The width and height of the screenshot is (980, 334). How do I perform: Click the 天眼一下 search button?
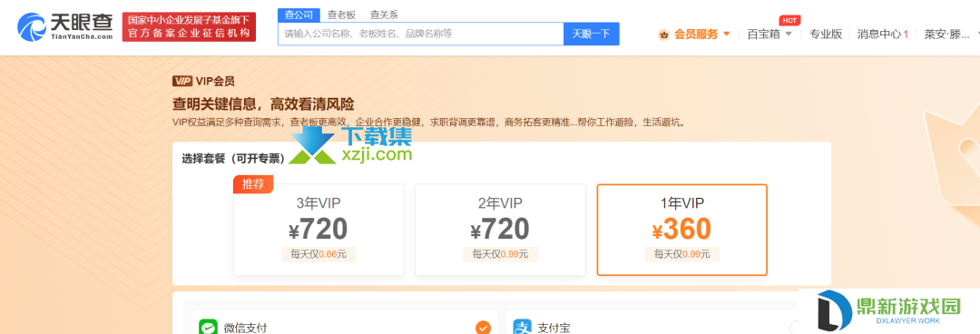pyautogui.click(x=592, y=34)
